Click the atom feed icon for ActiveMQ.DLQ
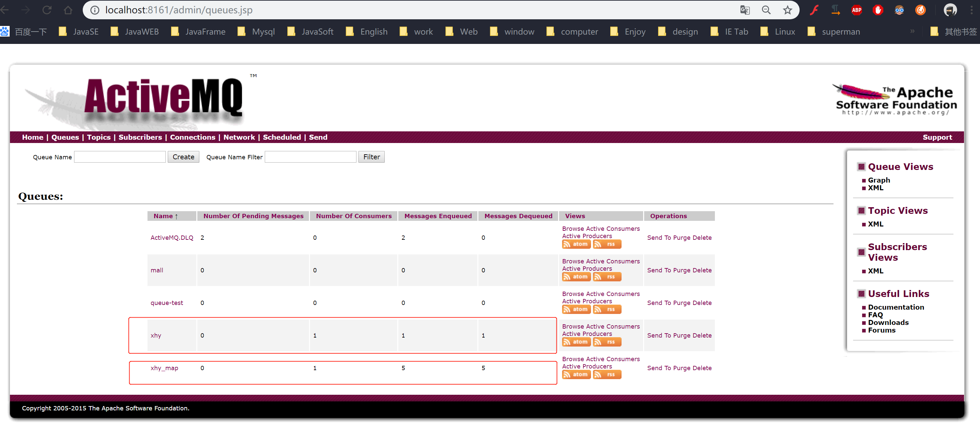 click(x=576, y=244)
